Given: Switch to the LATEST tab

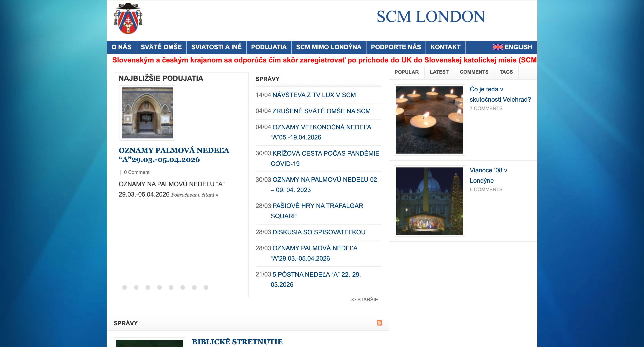Looking at the screenshot, I should [x=439, y=72].
